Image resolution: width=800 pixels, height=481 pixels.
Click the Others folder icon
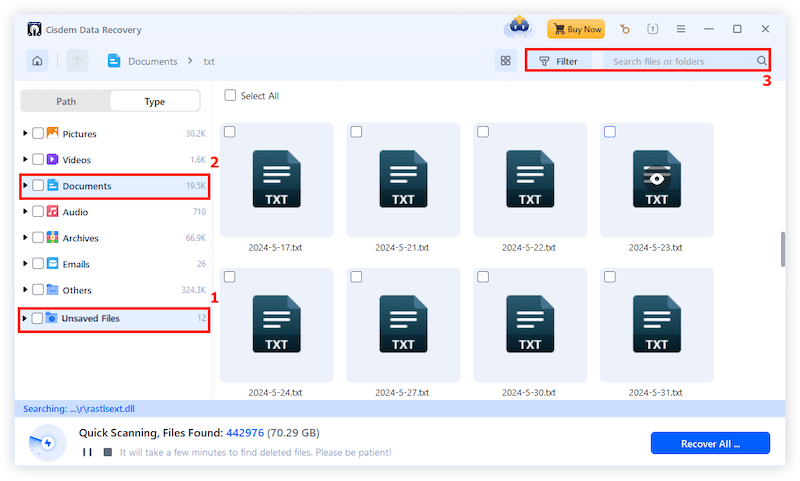(x=53, y=290)
